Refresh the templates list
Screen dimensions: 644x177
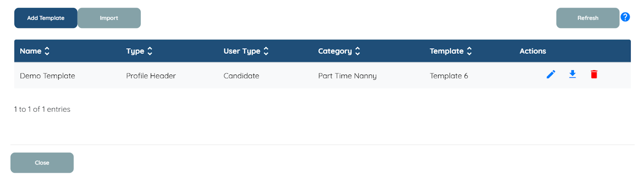coord(587,18)
